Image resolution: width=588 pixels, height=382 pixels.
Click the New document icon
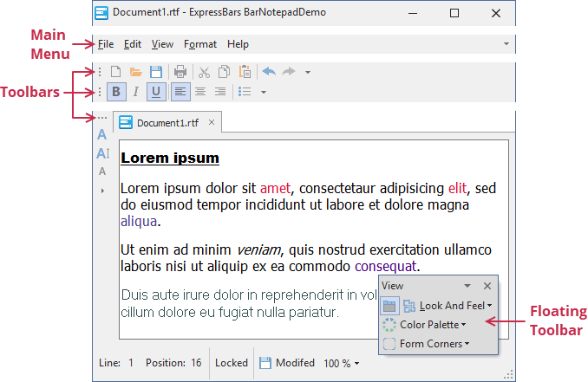tap(115, 72)
